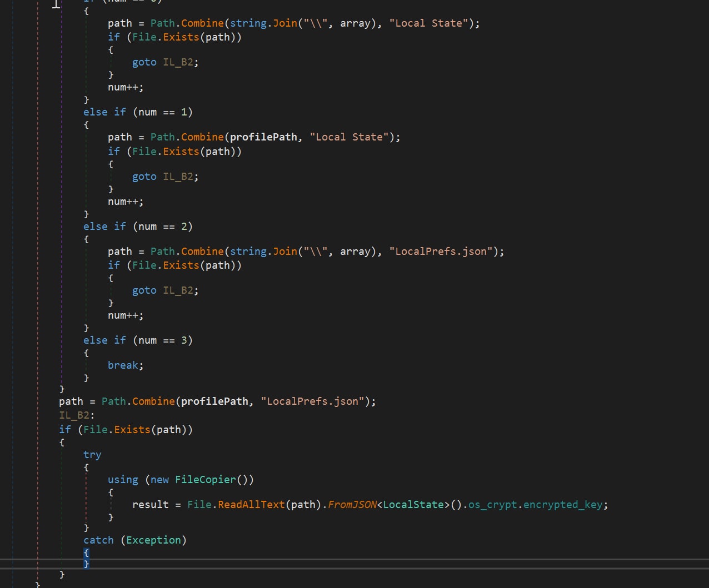Click the highlighted closing brace of catch block
Image resolution: width=709 pixels, height=588 pixels.
point(86,564)
